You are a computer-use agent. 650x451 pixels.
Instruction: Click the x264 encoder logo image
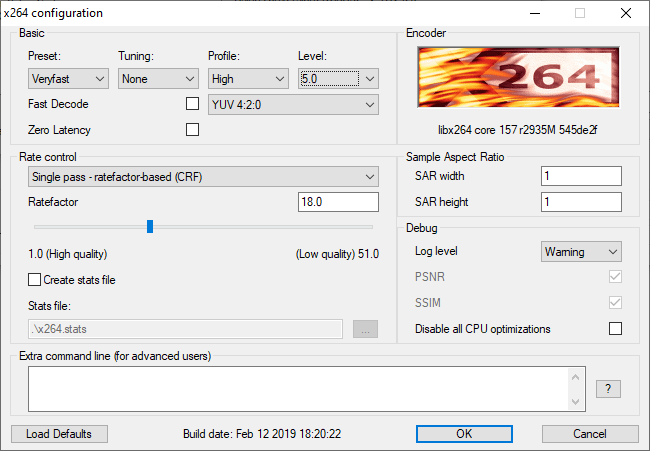pos(518,77)
